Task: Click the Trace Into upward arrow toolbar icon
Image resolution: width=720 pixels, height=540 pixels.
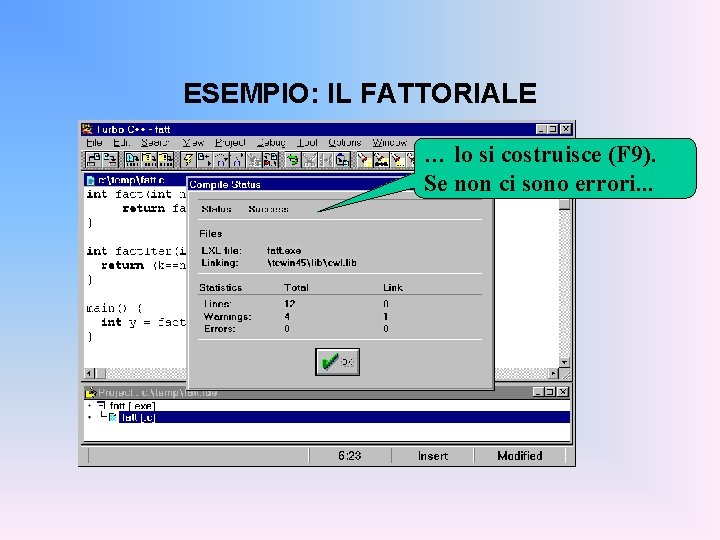Action: [237, 160]
